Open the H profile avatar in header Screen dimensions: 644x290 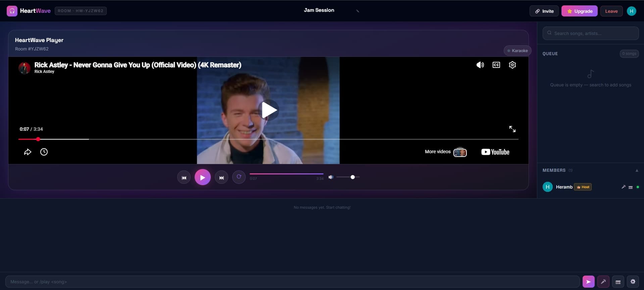pyautogui.click(x=631, y=11)
